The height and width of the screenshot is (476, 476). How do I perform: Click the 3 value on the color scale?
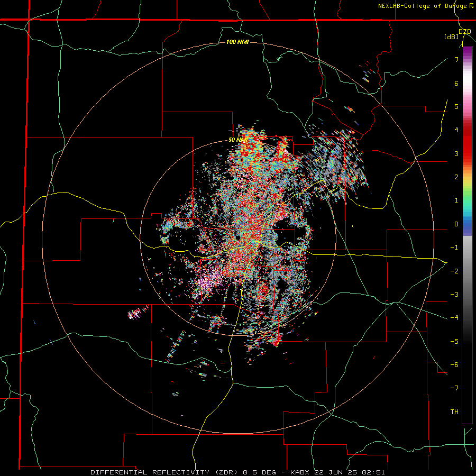point(456,153)
